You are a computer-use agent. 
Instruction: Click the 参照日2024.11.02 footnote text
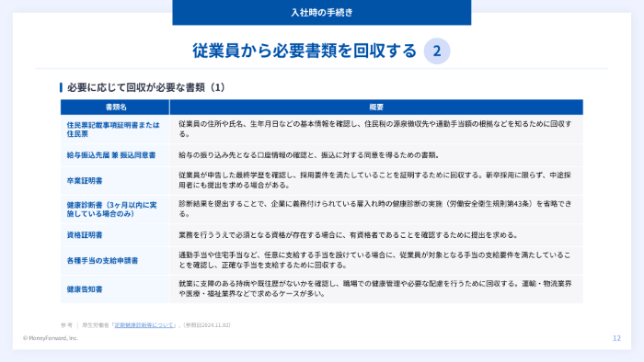pos(207,325)
